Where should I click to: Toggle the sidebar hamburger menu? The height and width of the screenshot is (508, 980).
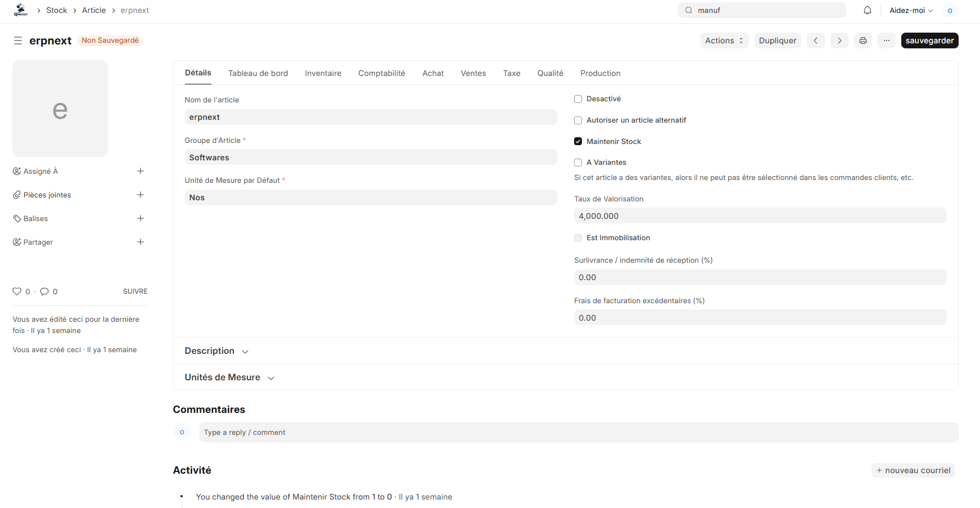(x=18, y=41)
